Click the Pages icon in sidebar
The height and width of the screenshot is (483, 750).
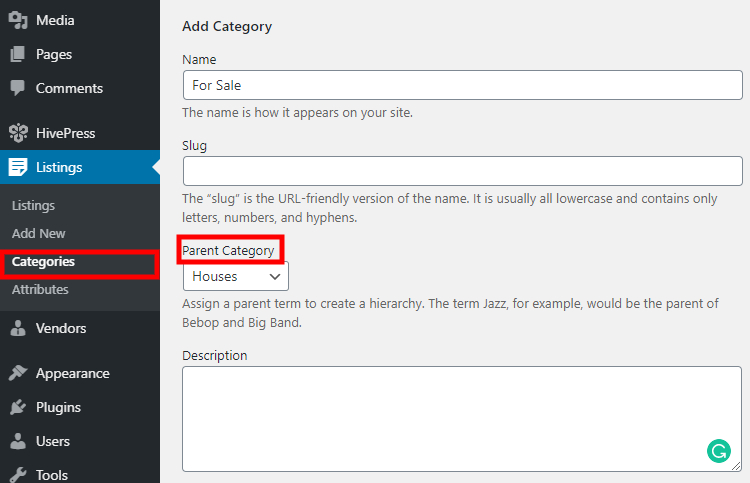[x=18, y=54]
